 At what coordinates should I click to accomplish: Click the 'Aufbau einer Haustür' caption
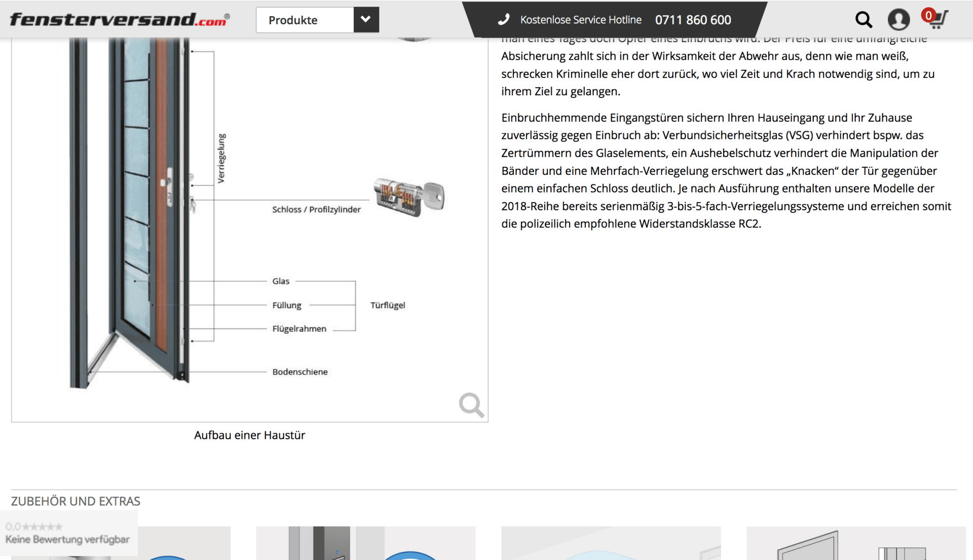point(249,435)
